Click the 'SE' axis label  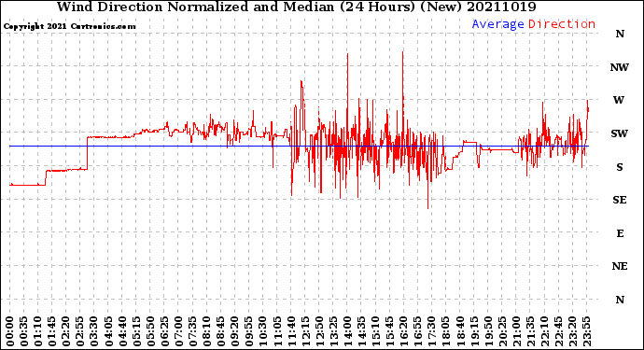[620, 200]
